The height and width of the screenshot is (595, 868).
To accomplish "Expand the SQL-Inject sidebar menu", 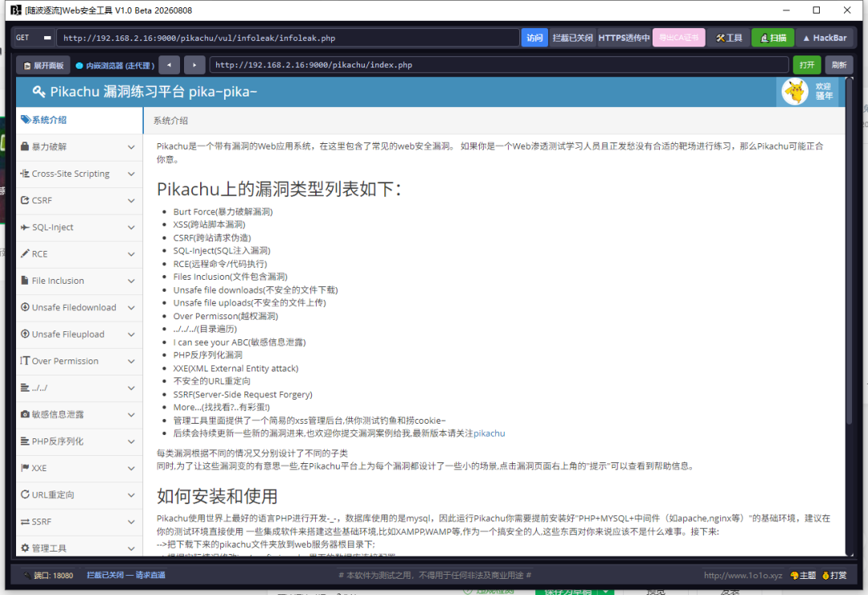I will coord(79,227).
